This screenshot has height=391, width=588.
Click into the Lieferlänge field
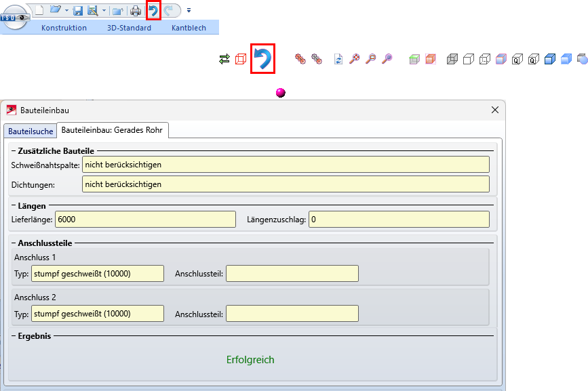[146, 220]
